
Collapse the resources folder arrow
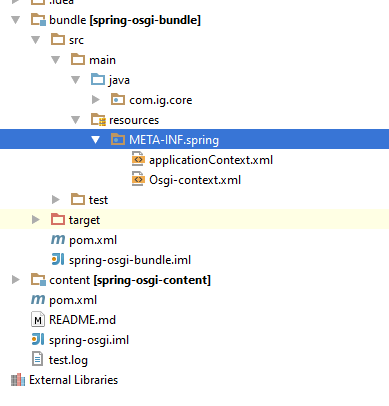click(x=76, y=120)
